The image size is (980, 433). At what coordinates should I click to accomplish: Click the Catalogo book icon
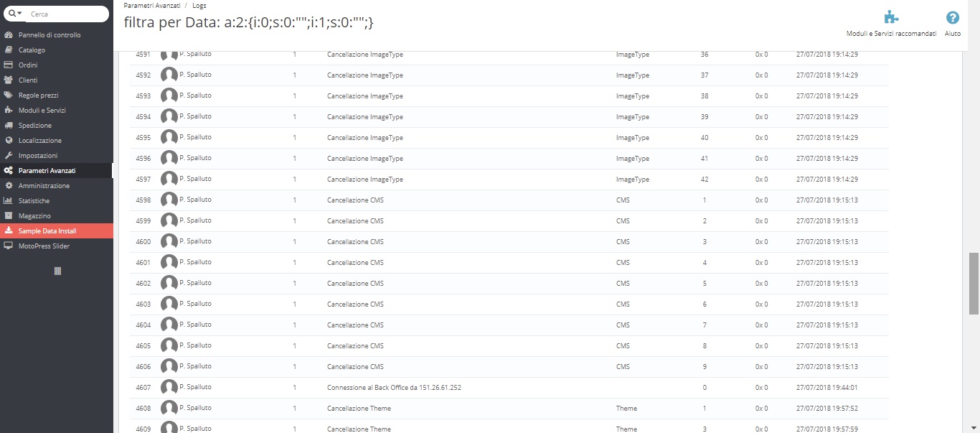tap(9, 50)
